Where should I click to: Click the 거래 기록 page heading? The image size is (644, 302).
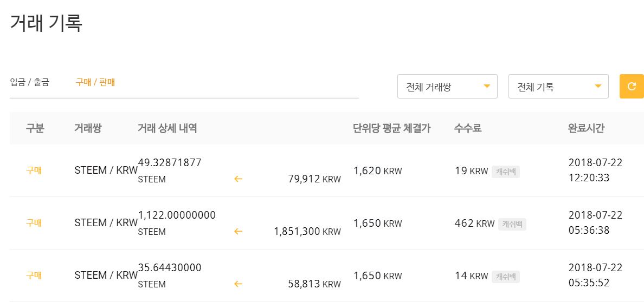pyautogui.click(x=46, y=23)
